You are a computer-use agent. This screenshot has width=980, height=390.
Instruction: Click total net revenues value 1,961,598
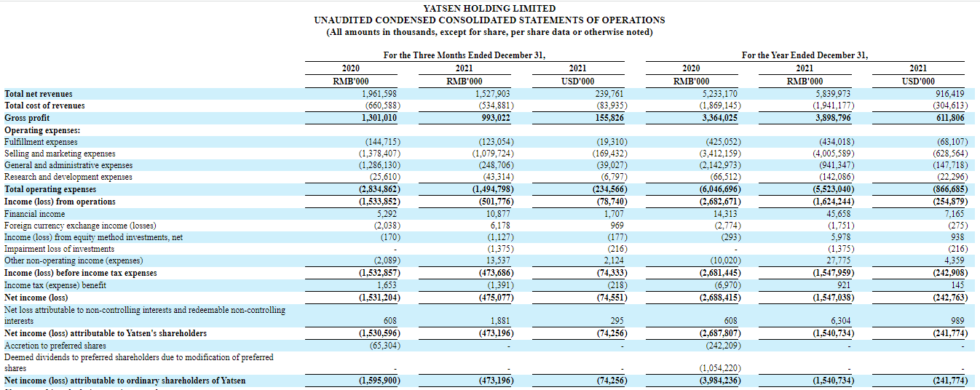coord(380,94)
